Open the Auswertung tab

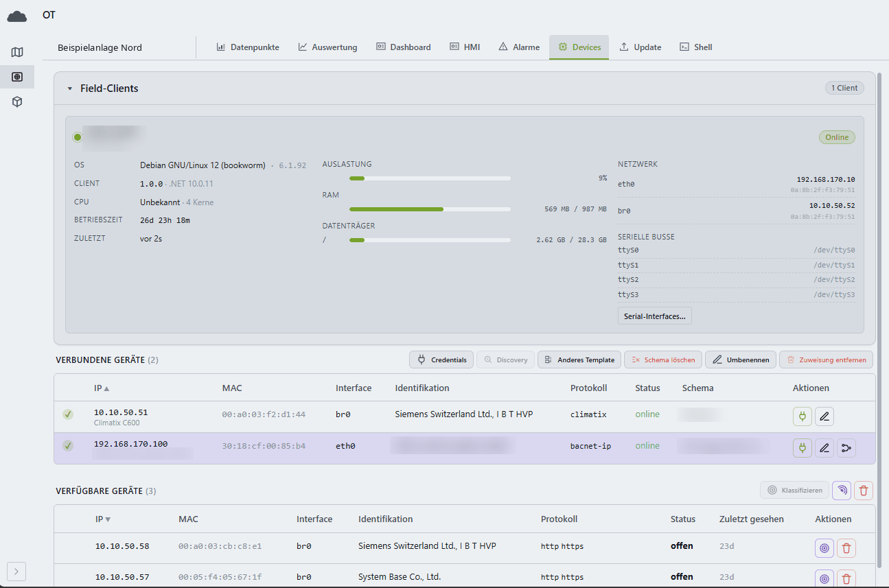pos(327,47)
